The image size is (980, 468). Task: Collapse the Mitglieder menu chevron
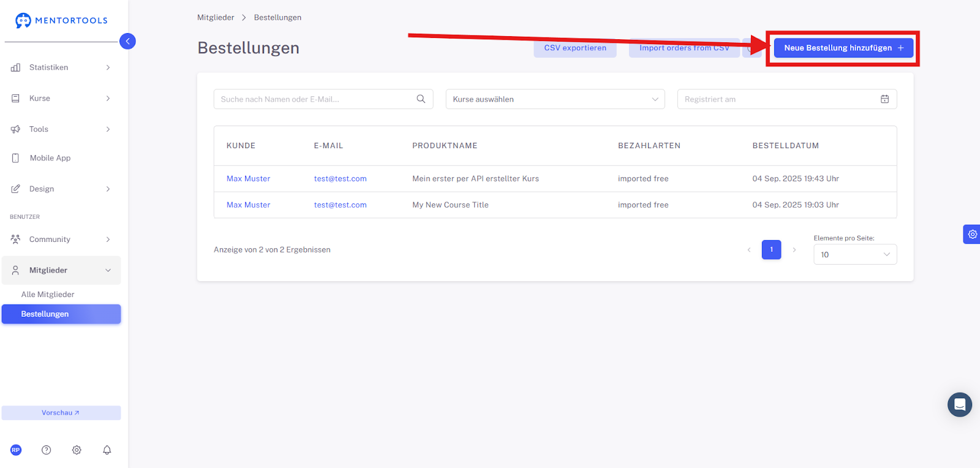point(108,270)
